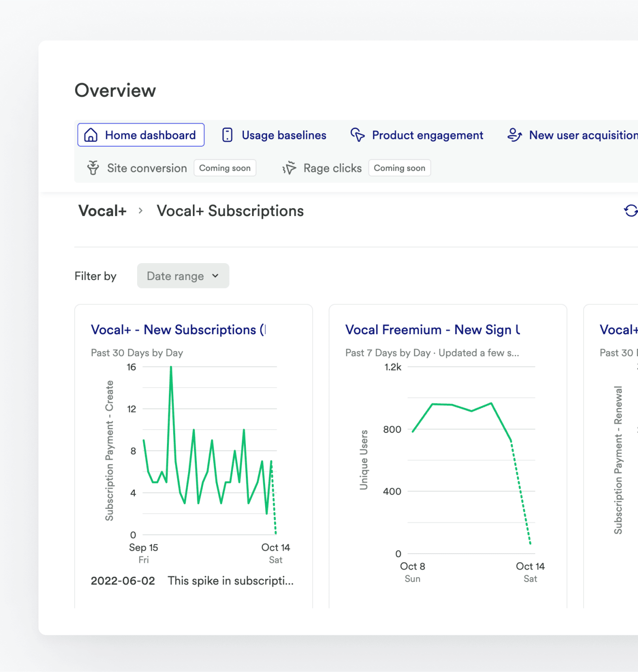This screenshot has height=672, width=638.
Task: Open the Vocal+ New Subscriptions chart title
Action: (178, 330)
